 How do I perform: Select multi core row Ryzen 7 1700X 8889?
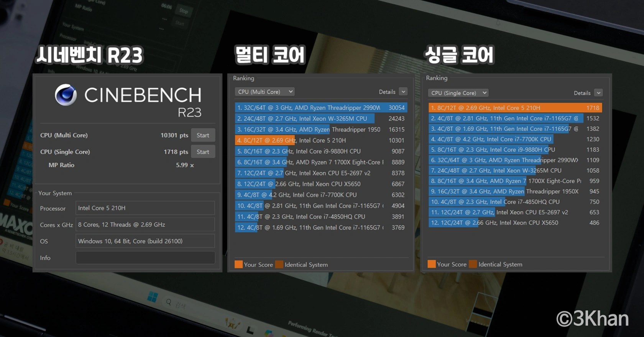[x=321, y=162]
